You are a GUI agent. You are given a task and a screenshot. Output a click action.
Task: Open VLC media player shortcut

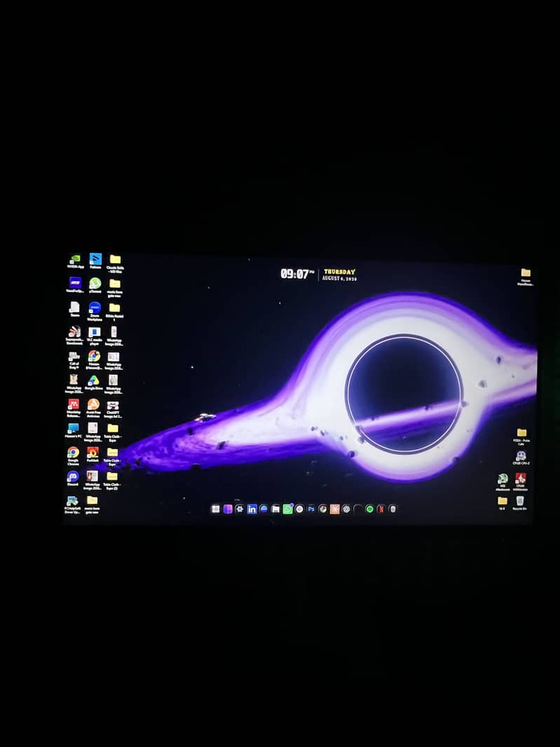click(95, 336)
